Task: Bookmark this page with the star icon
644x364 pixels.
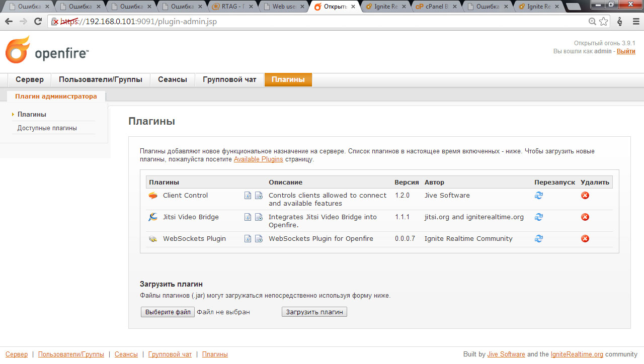Action: click(x=603, y=22)
